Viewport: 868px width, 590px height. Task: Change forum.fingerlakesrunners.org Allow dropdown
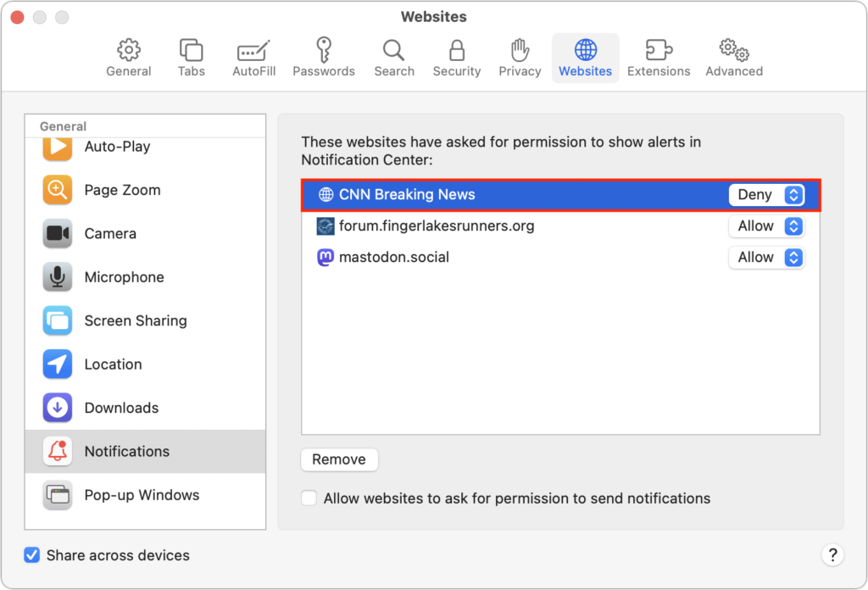pyautogui.click(x=766, y=225)
